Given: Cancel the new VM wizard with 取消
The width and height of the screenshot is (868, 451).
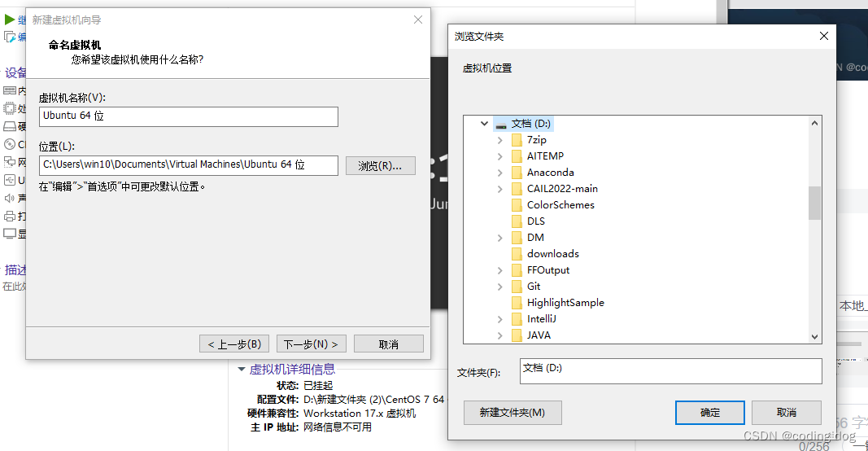Looking at the screenshot, I should tap(389, 344).
